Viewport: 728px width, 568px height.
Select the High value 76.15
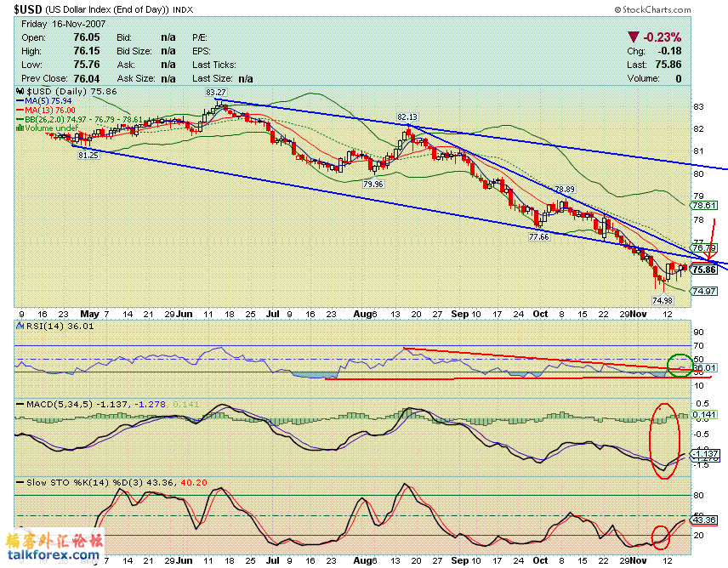pos(87,50)
